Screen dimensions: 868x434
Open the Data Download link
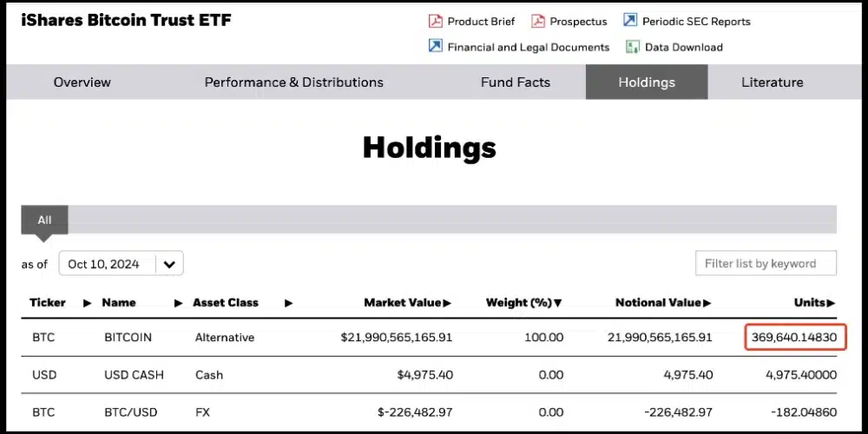pyautogui.click(x=683, y=47)
